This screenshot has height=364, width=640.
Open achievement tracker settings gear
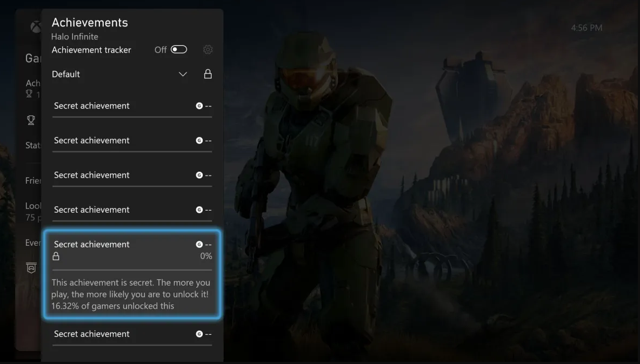point(208,49)
